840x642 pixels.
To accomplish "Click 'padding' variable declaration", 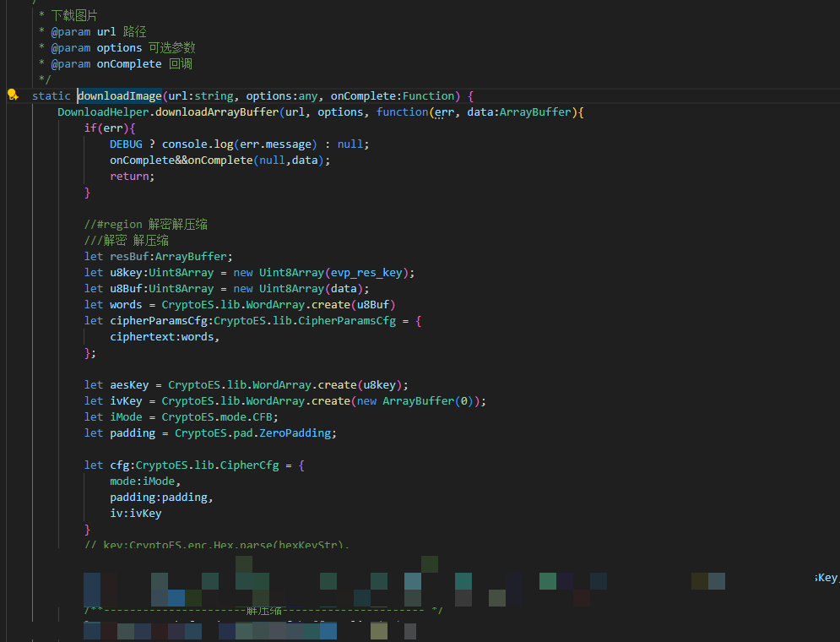I will [133, 433].
